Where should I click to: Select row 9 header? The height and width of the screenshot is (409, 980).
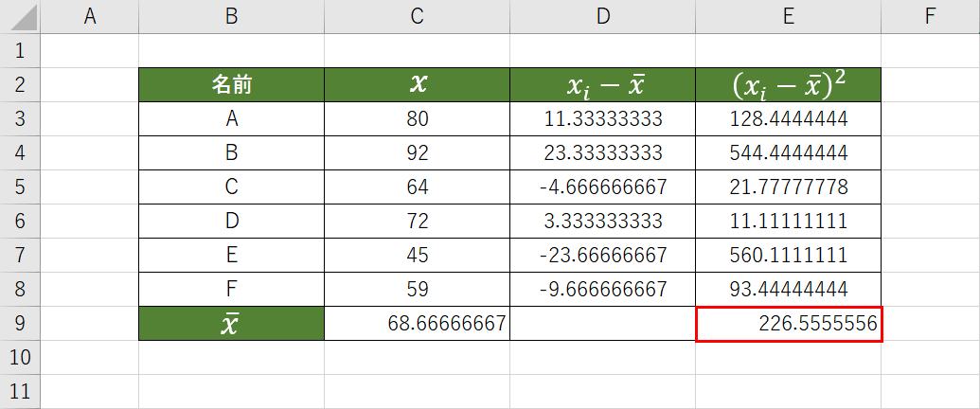coord(21,324)
